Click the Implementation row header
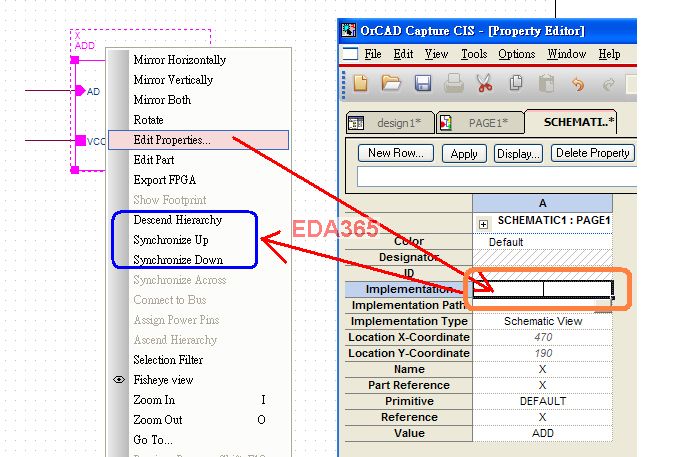The height and width of the screenshot is (457, 673). tap(409, 289)
